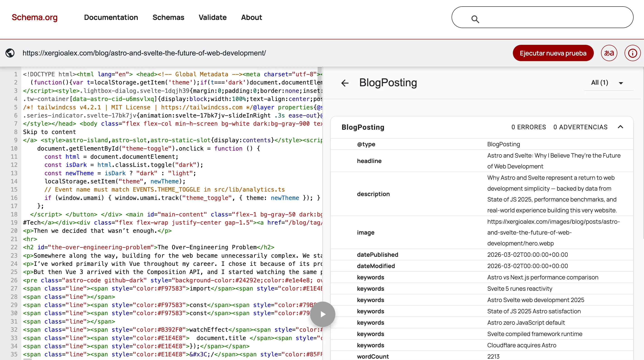Collapse the BlogPosting errors section chevron

point(621,127)
